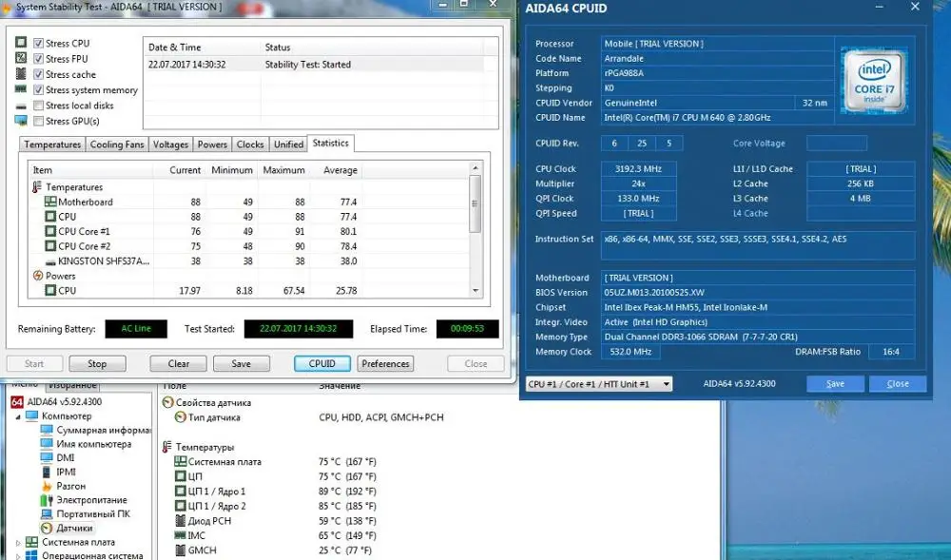This screenshot has height=560, width=951.
Task: Click Close in AIDA64 CPUID window
Action: [898, 384]
